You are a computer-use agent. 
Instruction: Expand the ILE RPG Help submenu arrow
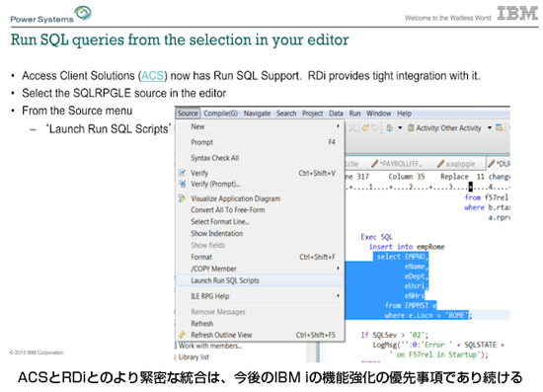(338, 296)
